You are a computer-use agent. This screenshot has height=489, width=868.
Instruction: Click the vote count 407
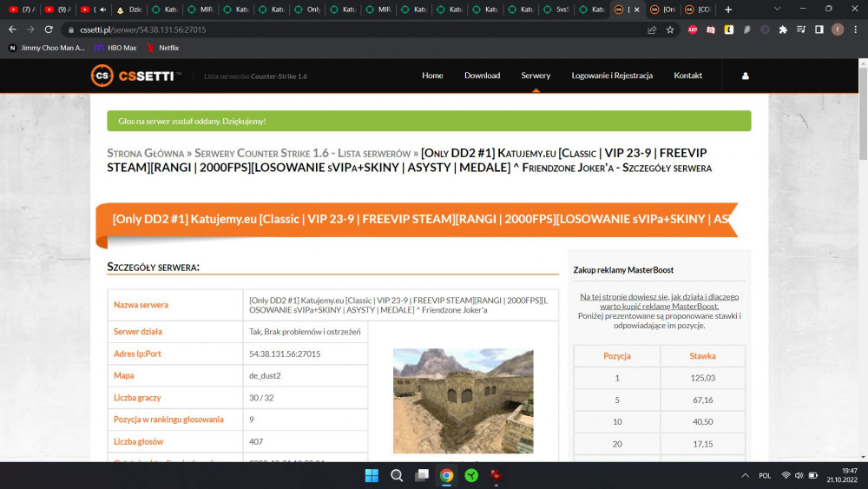256,441
